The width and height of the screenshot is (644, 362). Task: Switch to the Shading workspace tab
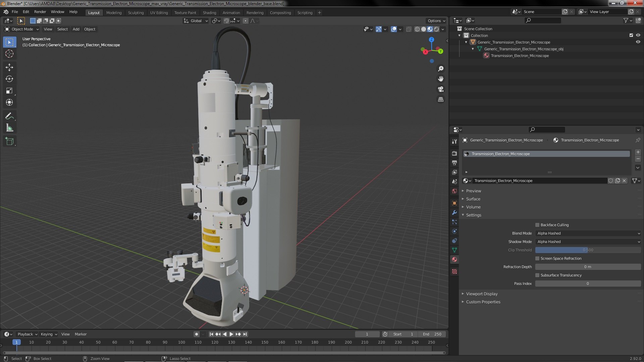tap(209, 13)
